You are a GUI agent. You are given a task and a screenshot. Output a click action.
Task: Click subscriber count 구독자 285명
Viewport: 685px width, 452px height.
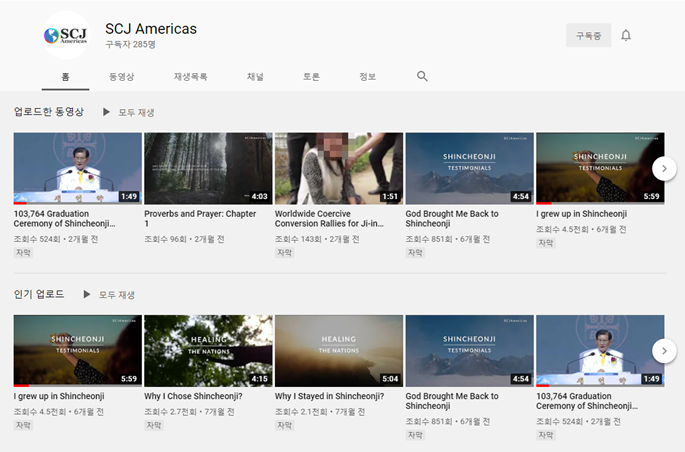tap(130, 44)
